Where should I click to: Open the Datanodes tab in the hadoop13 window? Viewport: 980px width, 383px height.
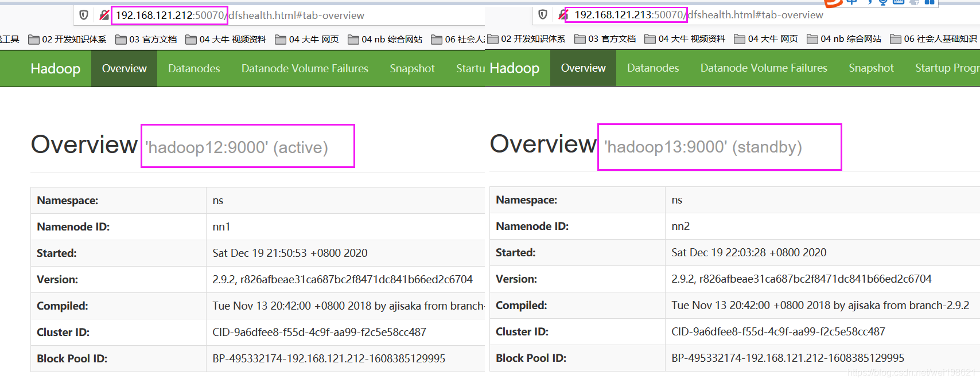coord(653,68)
